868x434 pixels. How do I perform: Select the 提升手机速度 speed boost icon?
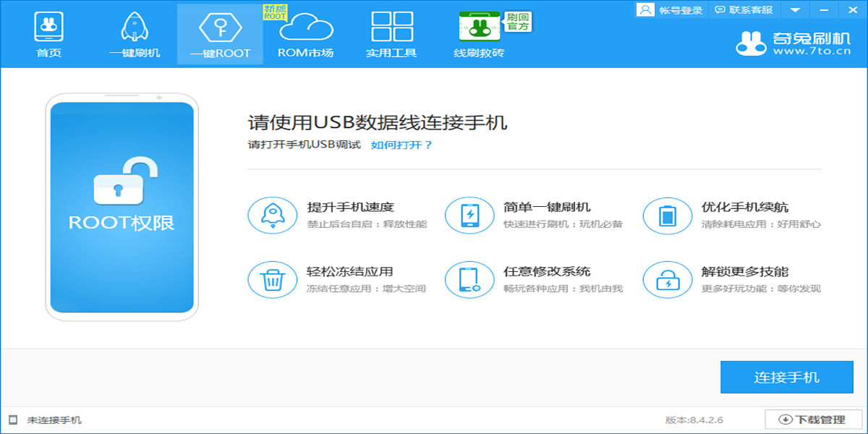pyautogui.click(x=272, y=215)
